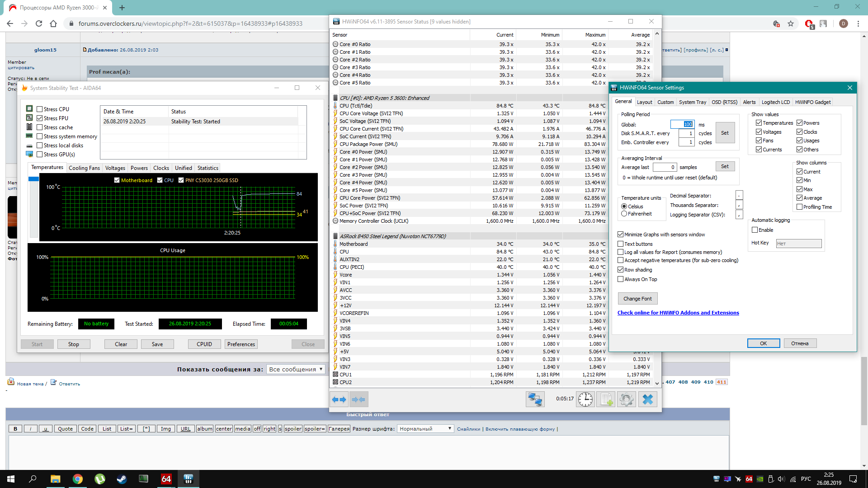The width and height of the screenshot is (868, 488).
Task: Click the blue X close sensors icon
Action: tap(648, 399)
